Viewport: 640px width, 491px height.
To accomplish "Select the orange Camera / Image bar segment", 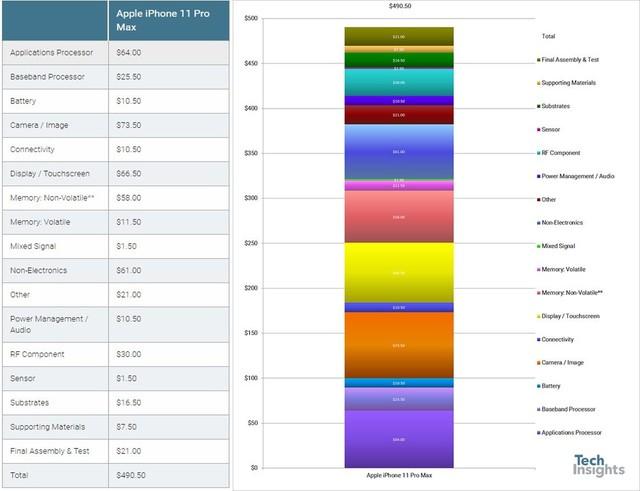I will pyautogui.click(x=399, y=345).
